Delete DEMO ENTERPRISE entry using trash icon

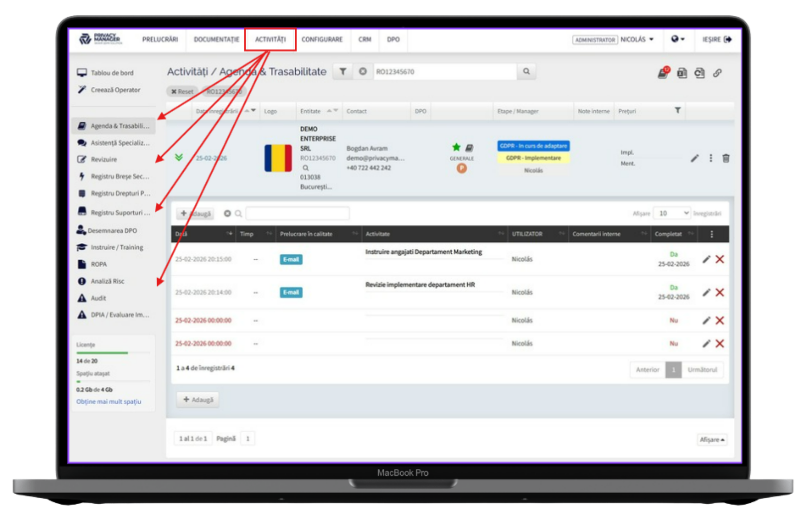coord(725,158)
